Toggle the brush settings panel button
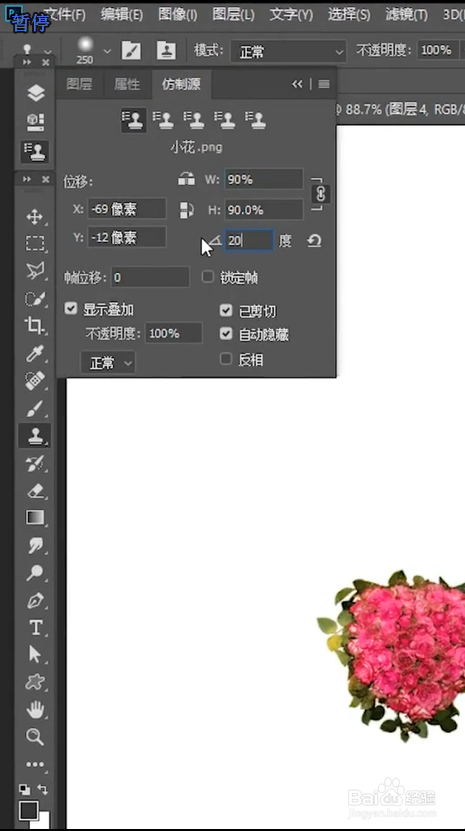Screen dimensions: 465x831 131,51
